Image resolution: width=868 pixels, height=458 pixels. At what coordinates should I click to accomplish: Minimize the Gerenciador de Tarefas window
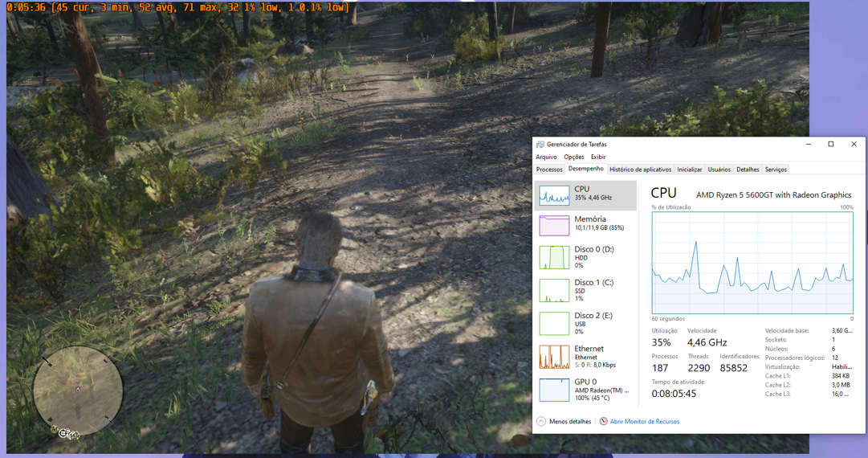(809, 144)
